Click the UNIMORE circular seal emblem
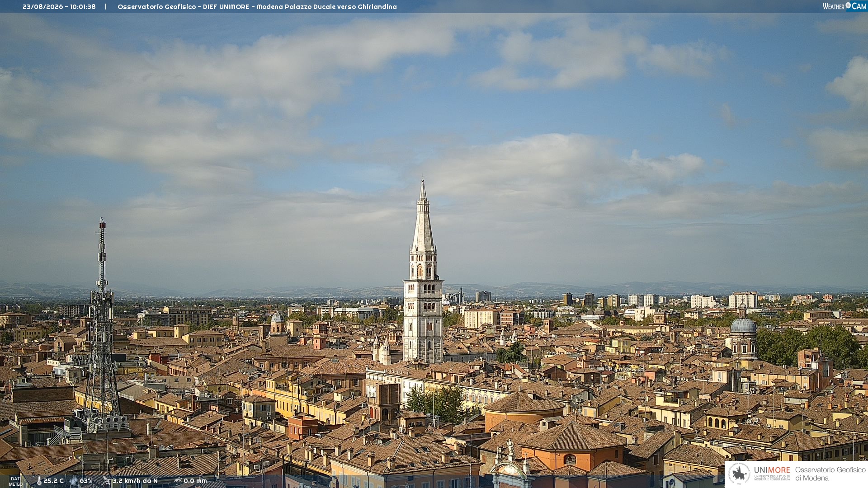 click(739, 474)
